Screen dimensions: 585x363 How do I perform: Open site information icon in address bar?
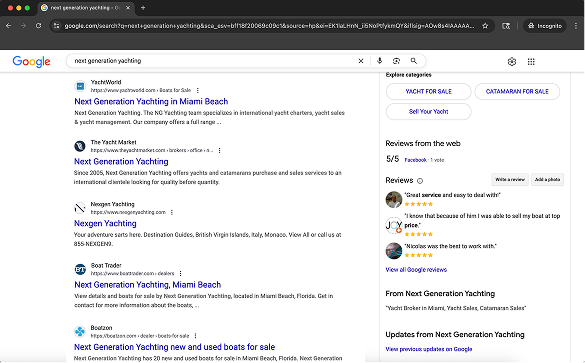[56, 26]
